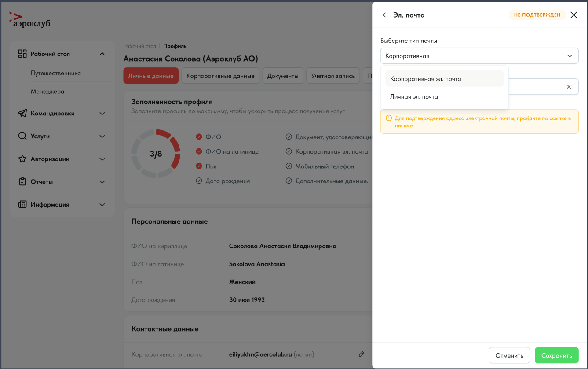Open Путешественника in the sidebar

coord(56,73)
